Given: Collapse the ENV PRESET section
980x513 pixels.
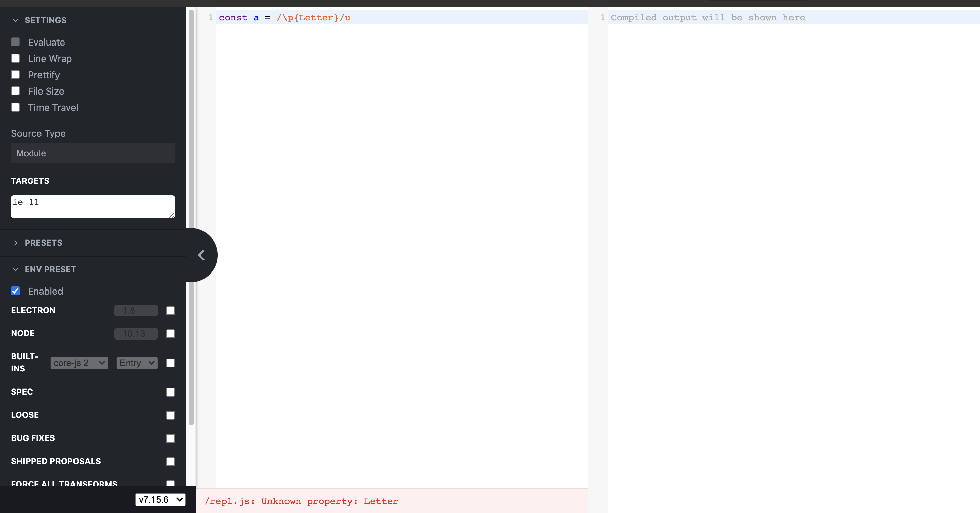Looking at the screenshot, I should click(16, 269).
